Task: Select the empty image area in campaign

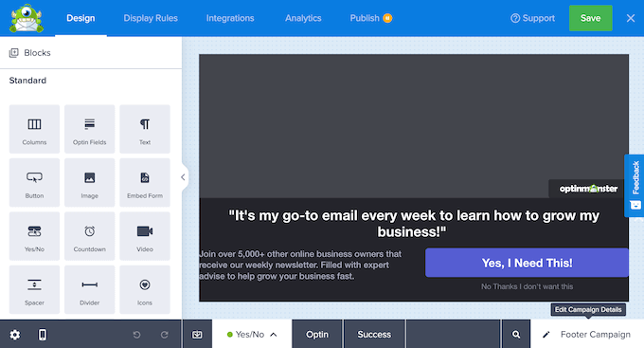Action: pyautogui.click(x=414, y=126)
